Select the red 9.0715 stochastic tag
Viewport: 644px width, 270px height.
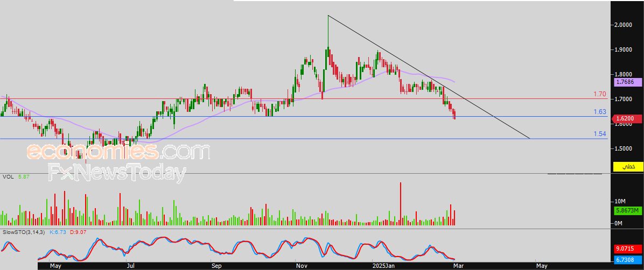click(x=628, y=248)
